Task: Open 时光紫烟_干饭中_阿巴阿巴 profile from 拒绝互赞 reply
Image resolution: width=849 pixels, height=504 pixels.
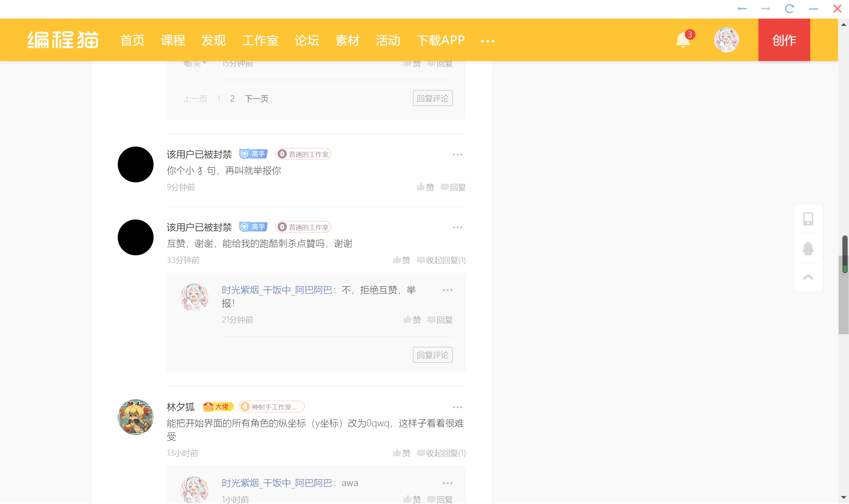Action: 277,290
